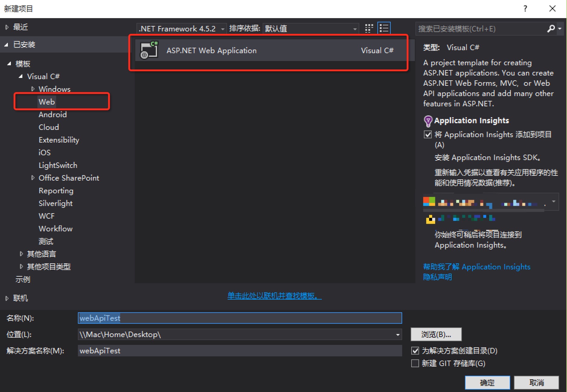Expand the 最近 section
The width and height of the screenshot is (567, 392).
pyautogui.click(x=7, y=27)
